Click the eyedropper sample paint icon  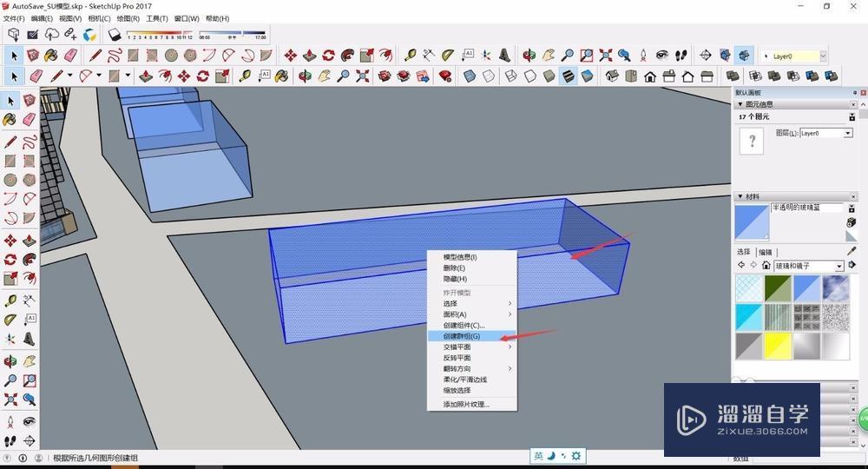point(852,251)
